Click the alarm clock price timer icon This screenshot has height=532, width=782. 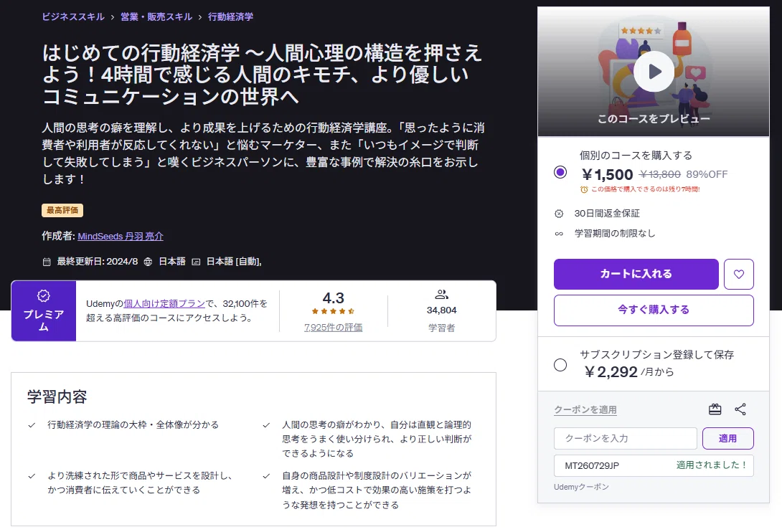(x=584, y=189)
